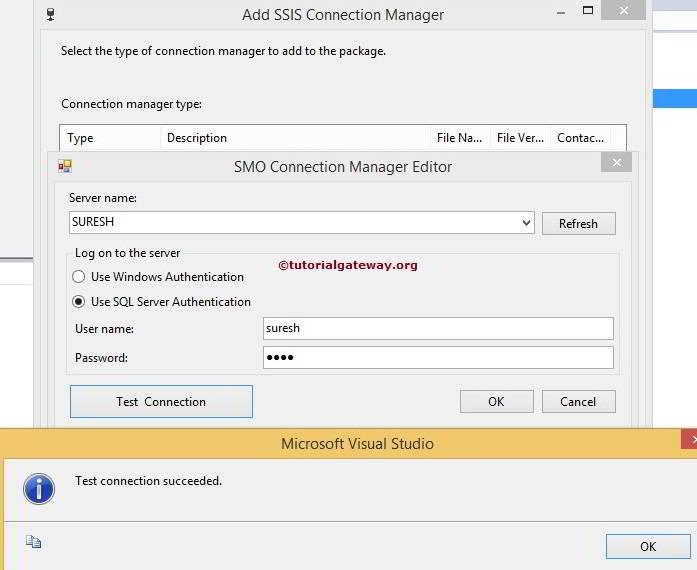
Task: Minimize the Add SSIS Connection Manager window
Action: point(561,13)
